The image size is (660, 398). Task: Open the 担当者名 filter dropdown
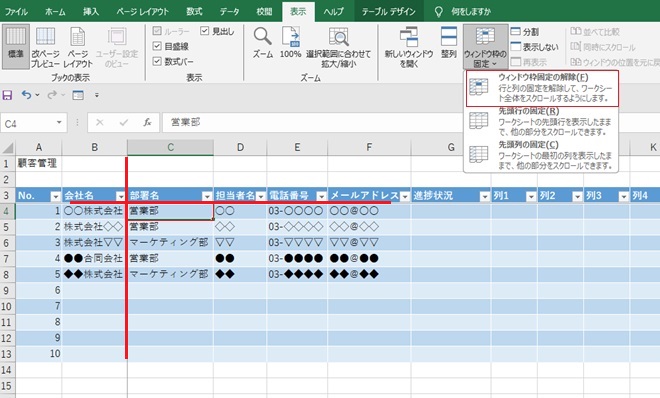tap(261, 196)
